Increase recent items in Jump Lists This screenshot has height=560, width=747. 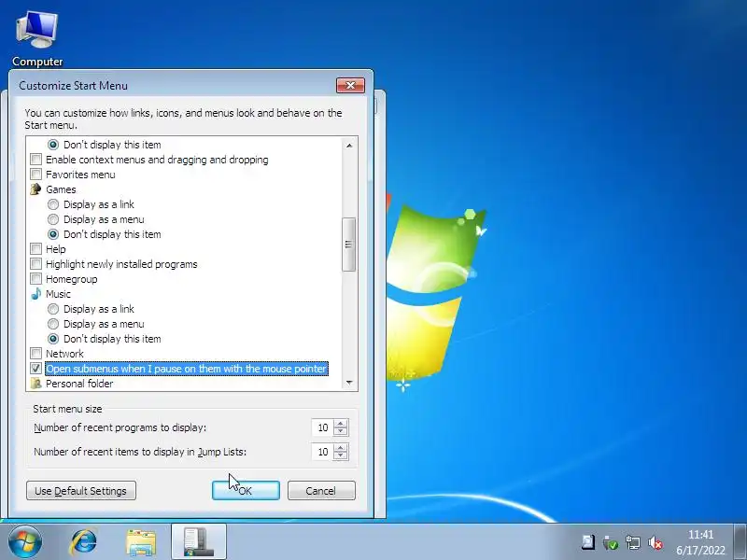point(341,448)
